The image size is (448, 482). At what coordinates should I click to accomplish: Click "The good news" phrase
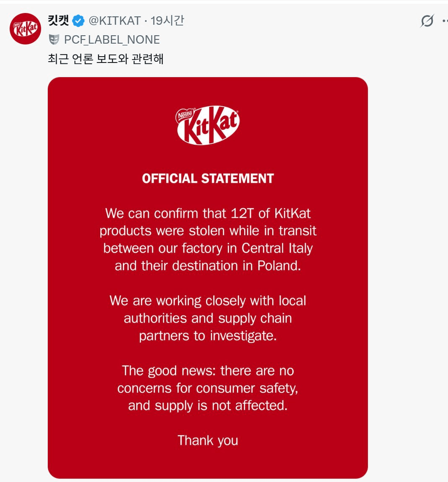169,370
